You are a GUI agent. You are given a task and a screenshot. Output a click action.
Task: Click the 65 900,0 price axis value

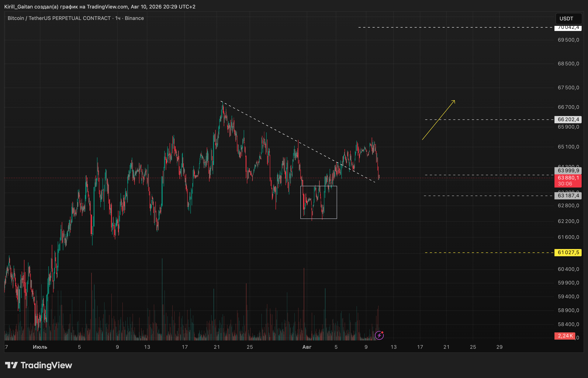(568, 127)
